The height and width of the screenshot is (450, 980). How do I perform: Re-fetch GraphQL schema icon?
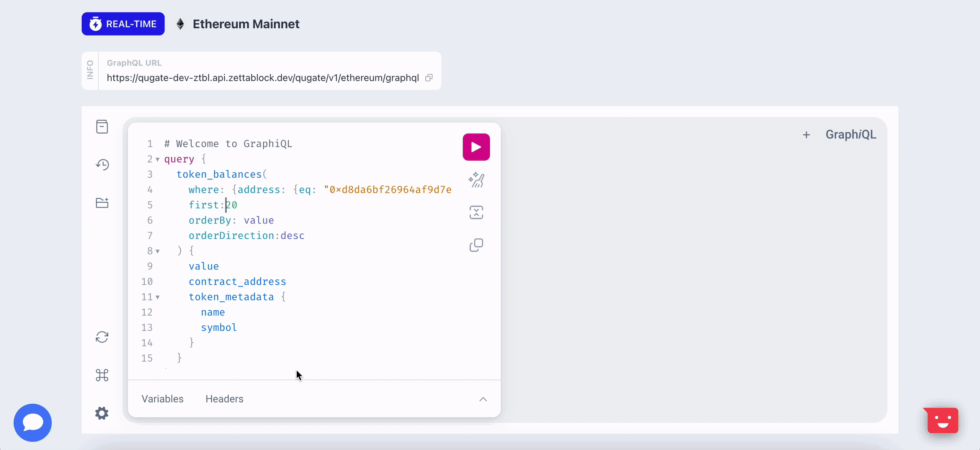(102, 337)
